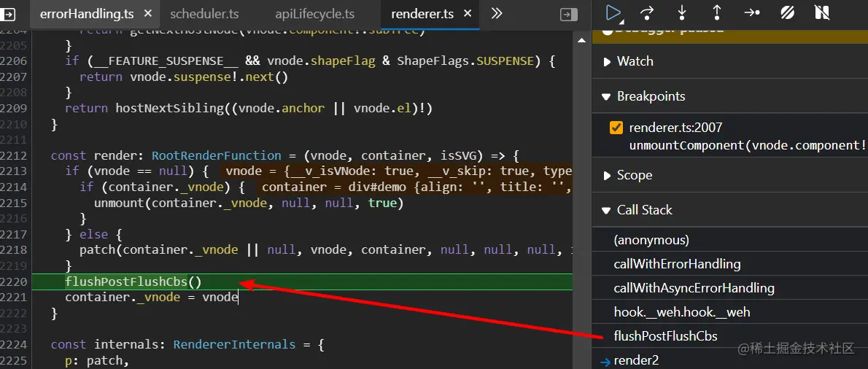The width and height of the screenshot is (868, 369).
Task: Click line number 2215 in gutter
Action: coord(14,203)
